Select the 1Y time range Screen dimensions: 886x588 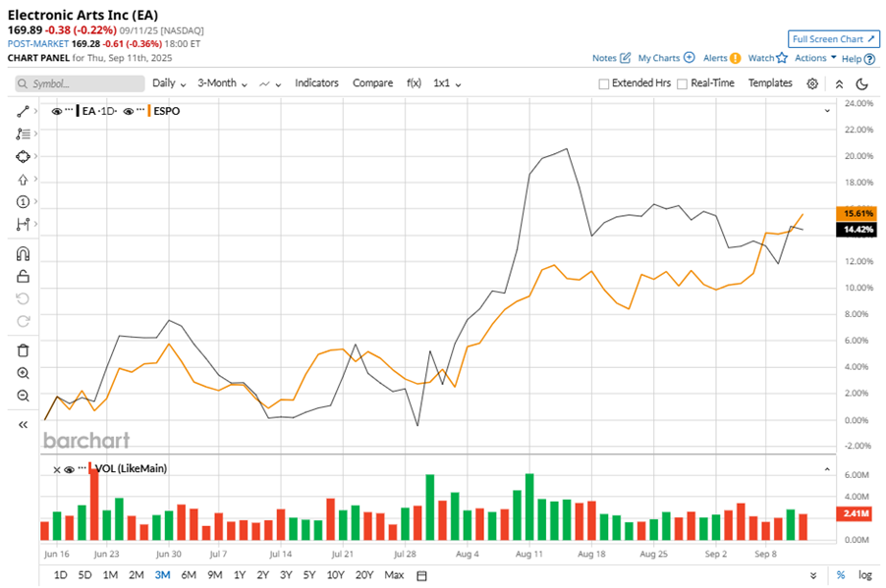pos(240,575)
